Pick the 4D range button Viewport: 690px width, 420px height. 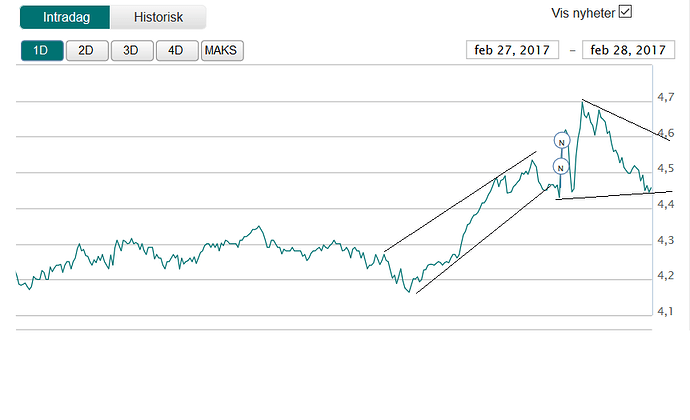click(176, 51)
